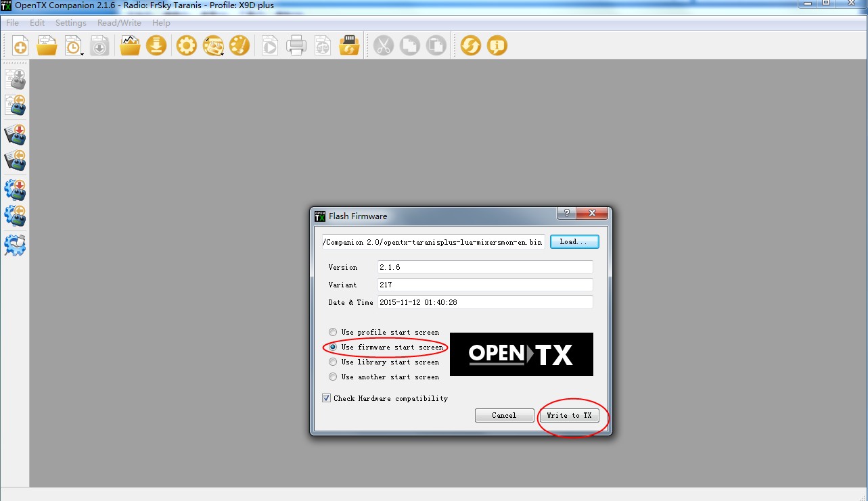Screen dimensions: 868x501
Task: Click the Read firmware from radio icon
Action: point(15,161)
